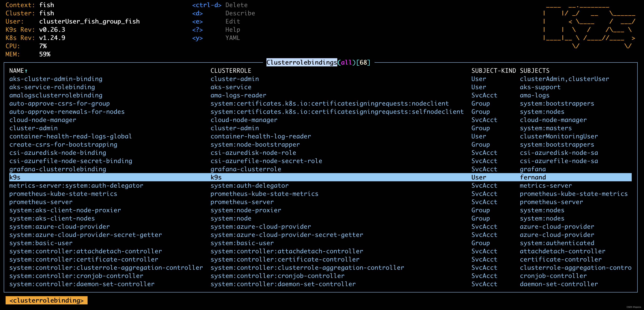Select the metrics-server:system:auth-delegator row

click(321, 186)
